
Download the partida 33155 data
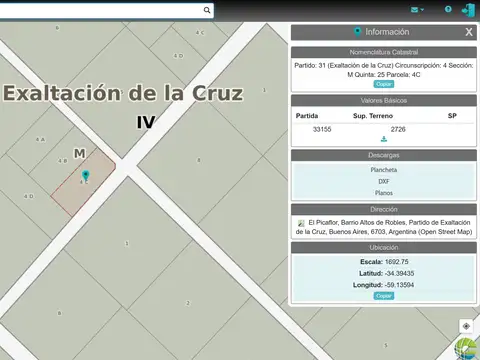384,139
